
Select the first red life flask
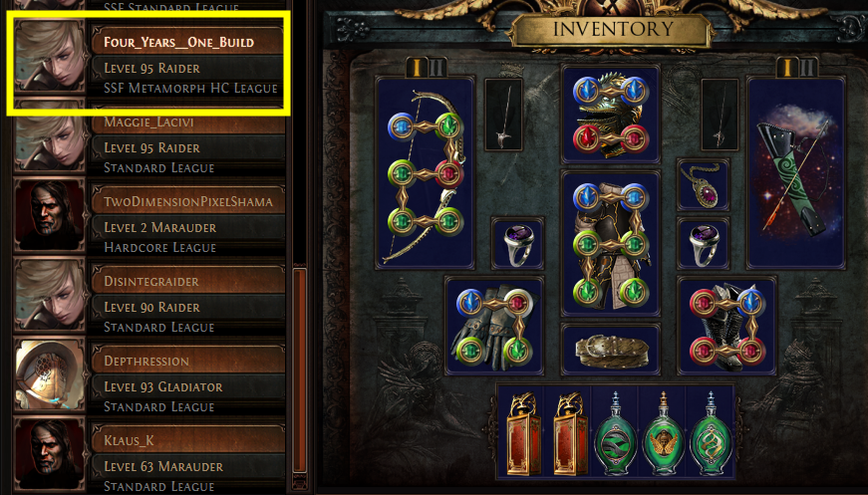[521, 431]
